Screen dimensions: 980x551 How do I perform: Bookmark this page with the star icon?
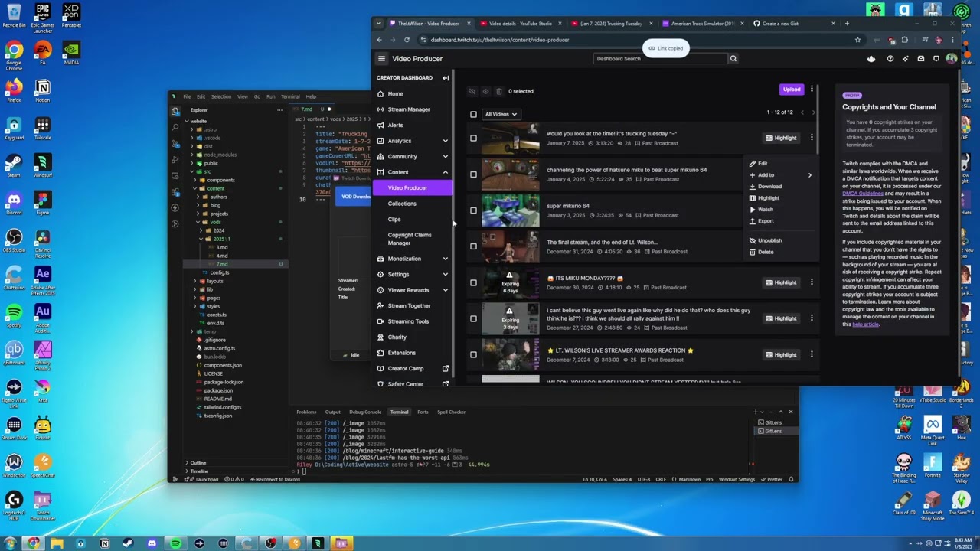point(857,40)
